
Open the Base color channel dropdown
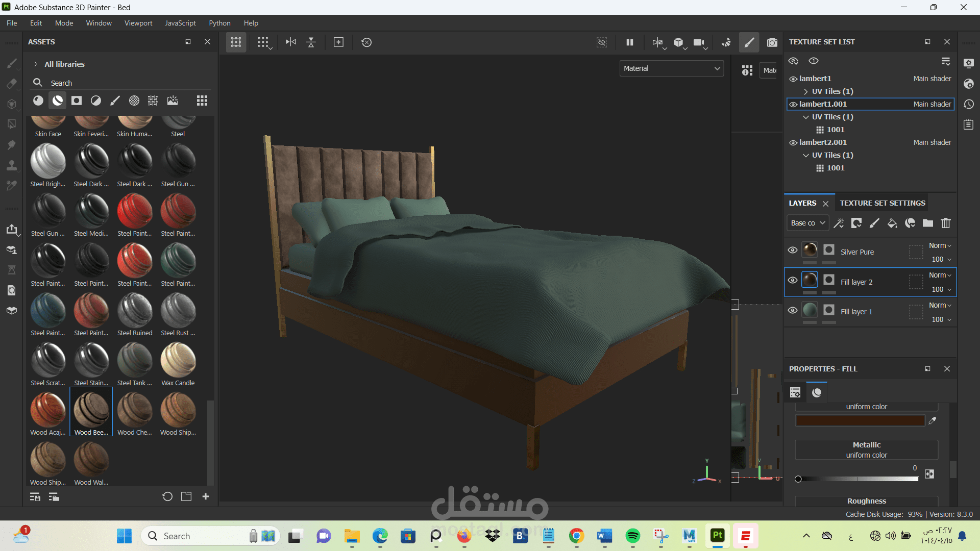click(807, 223)
